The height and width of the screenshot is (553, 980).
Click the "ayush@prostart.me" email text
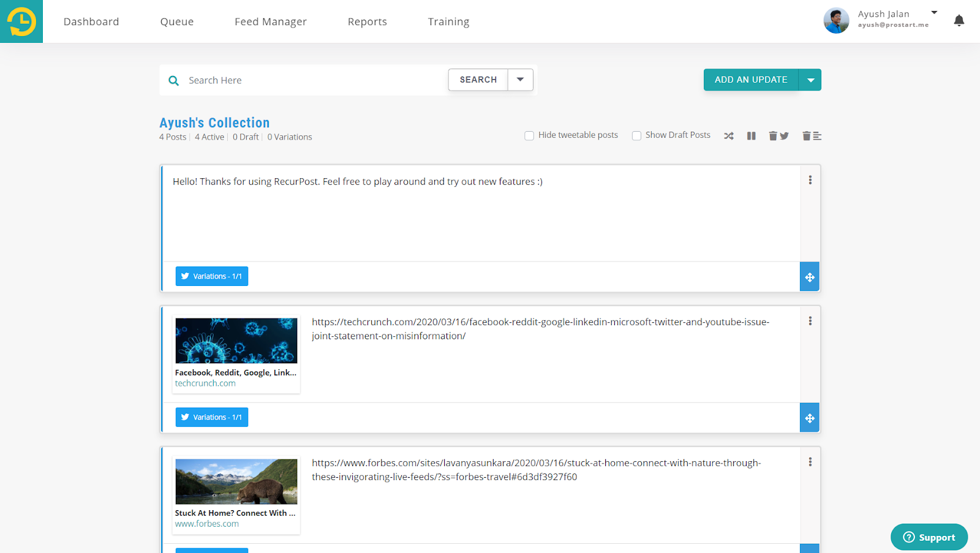[893, 25]
